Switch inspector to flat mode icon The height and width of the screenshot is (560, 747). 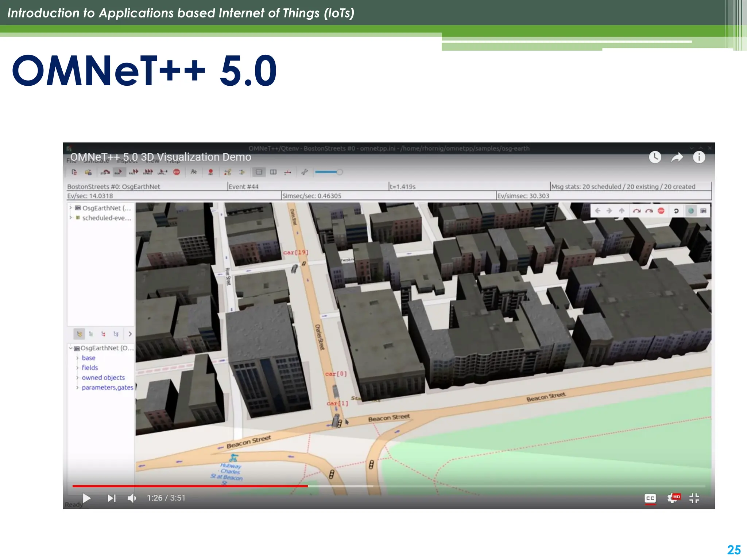tap(91, 334)
